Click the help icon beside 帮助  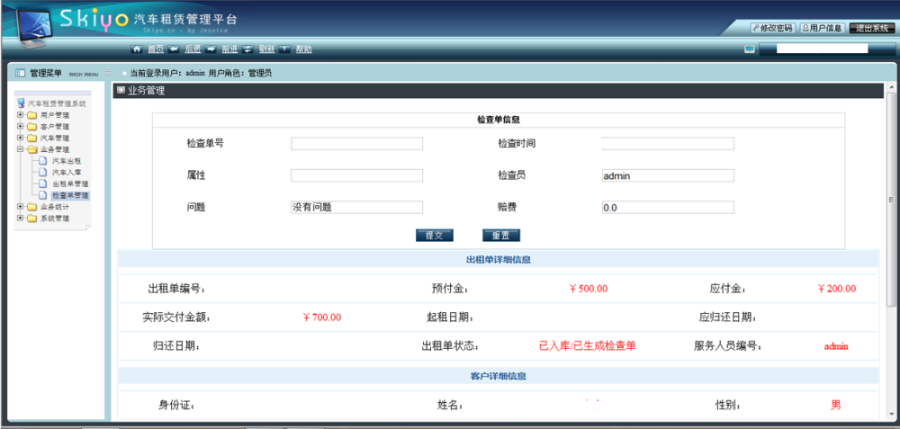tap(285, 49)
